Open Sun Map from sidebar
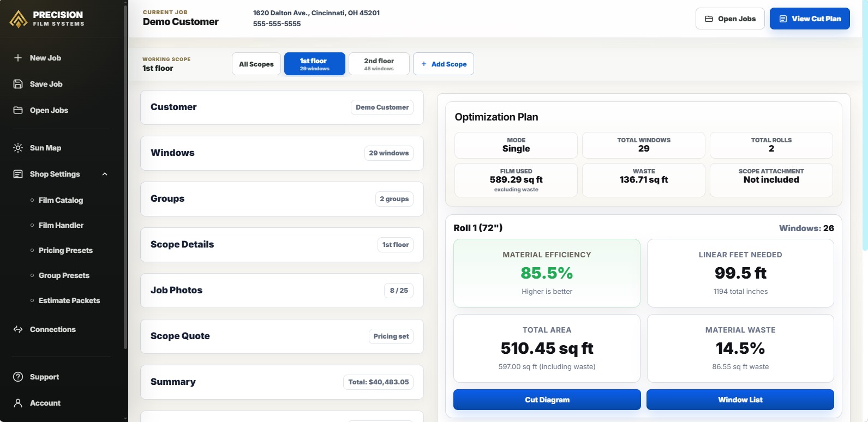The height and width of the screenshot is (422, 868). coord(62,148)
